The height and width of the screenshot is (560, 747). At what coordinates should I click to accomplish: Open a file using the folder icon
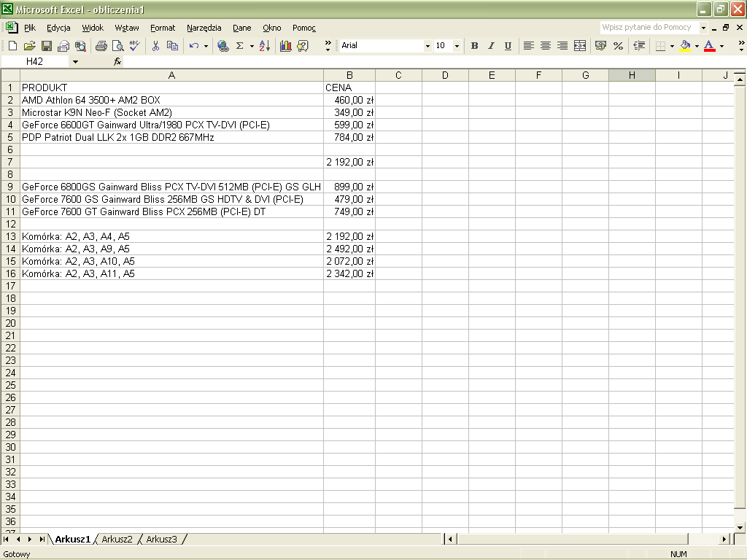click(x=29, y=46)
